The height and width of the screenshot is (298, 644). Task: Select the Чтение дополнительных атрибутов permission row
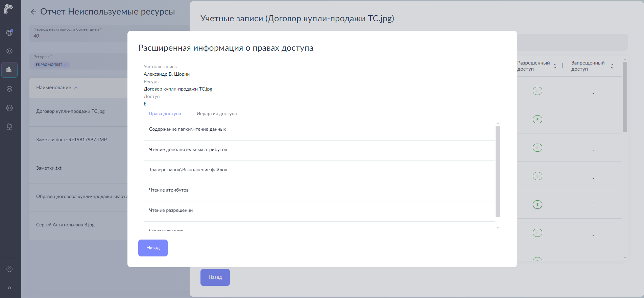tap(319, 151)
